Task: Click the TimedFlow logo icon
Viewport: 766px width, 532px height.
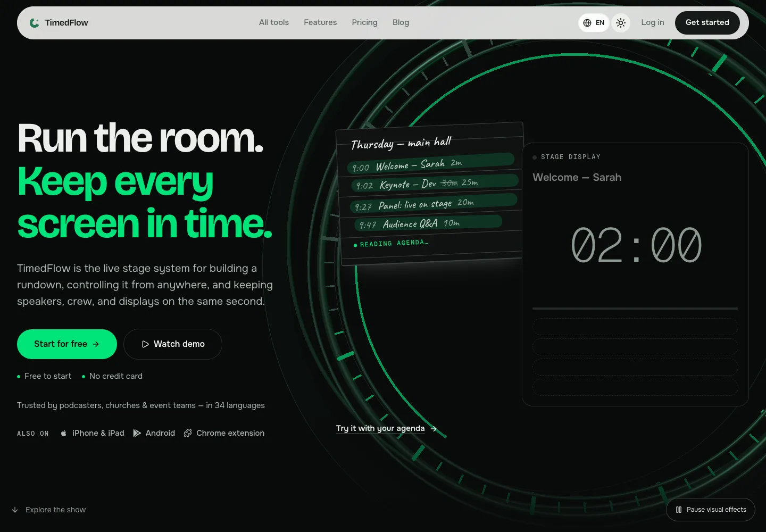Action: pyautogui.click(x=35, y=23)
